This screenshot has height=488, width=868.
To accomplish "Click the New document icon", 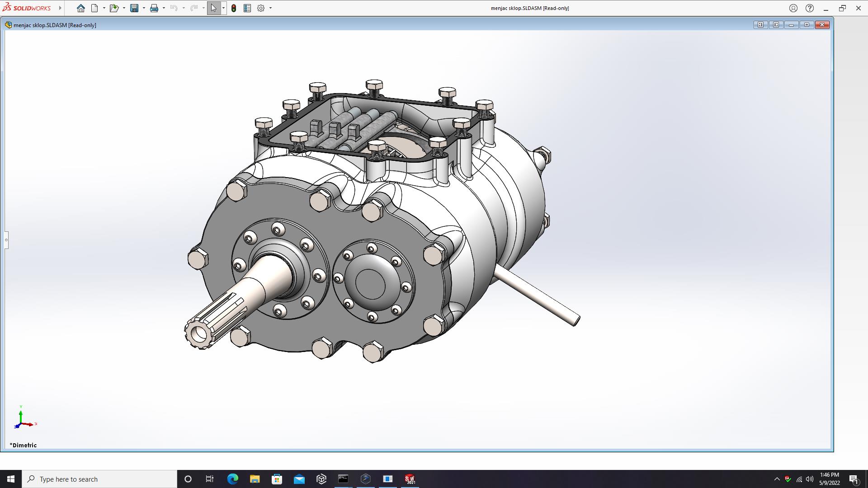I will [x=94, y=8].
